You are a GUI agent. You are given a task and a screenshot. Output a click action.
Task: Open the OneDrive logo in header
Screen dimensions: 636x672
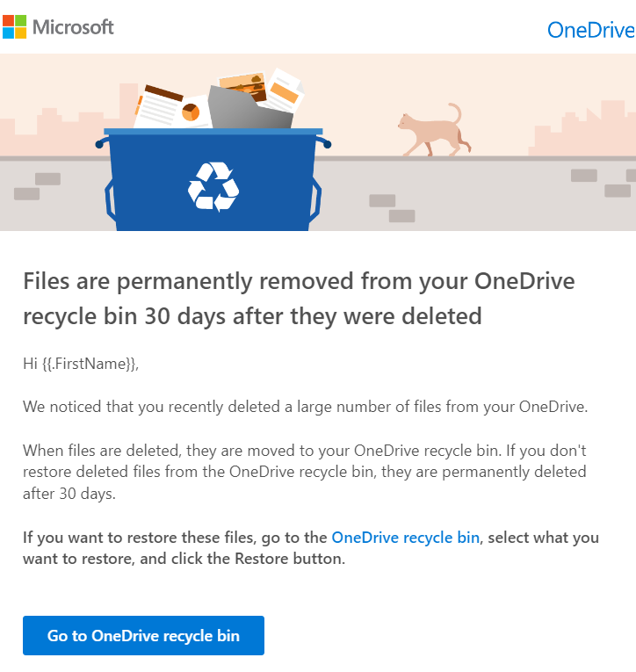[x=591, y=30]
